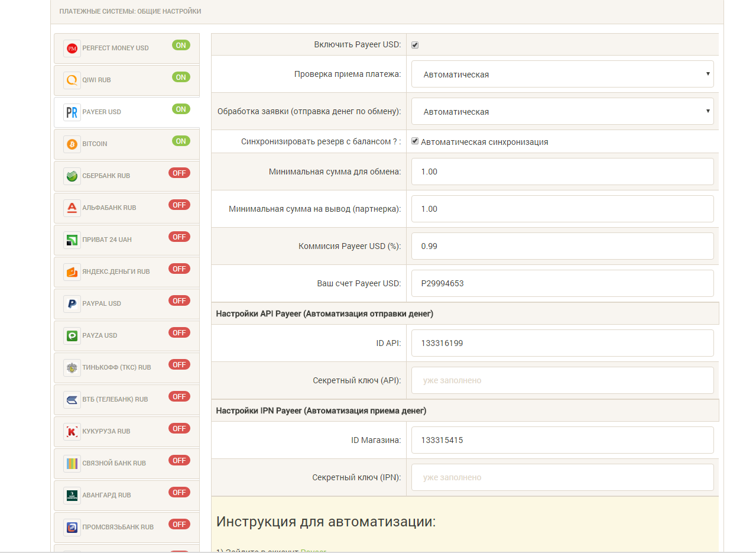This screenshot has height=553, width=756.
Task: Click the Кукуруза RUB logo icon
Action: [72, 432]
